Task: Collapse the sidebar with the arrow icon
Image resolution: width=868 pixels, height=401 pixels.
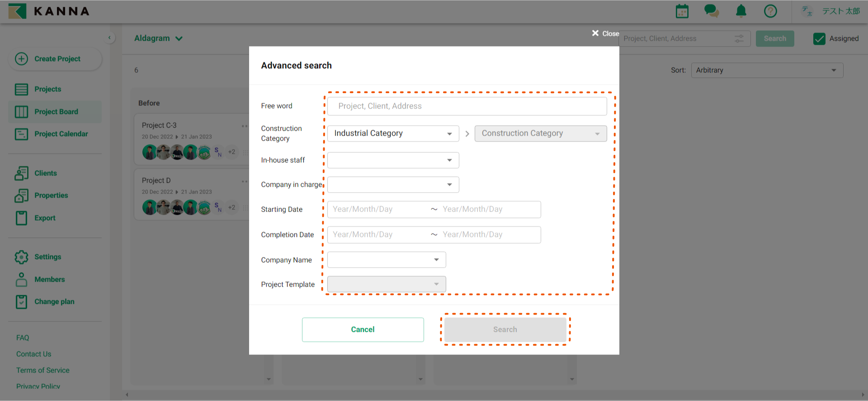Action: pyautogui.click(x=109, y=38)
